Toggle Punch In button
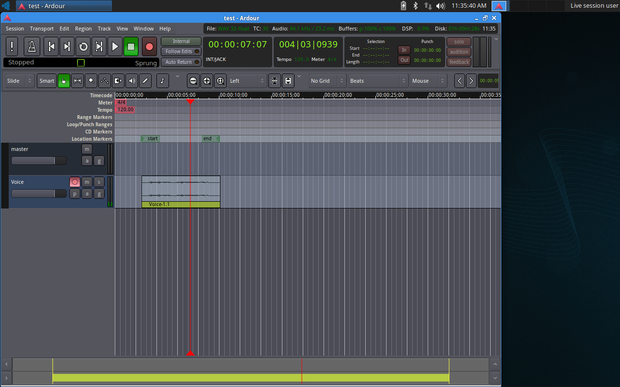Screen dimensions: 620x387 click(404, 50)
